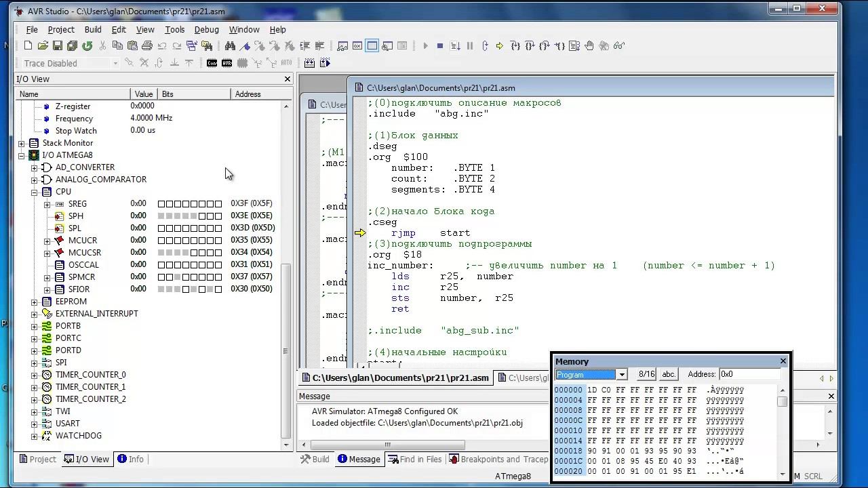
Task: Toggle first bit box of OSCCAL row
Action: point(161,265)
